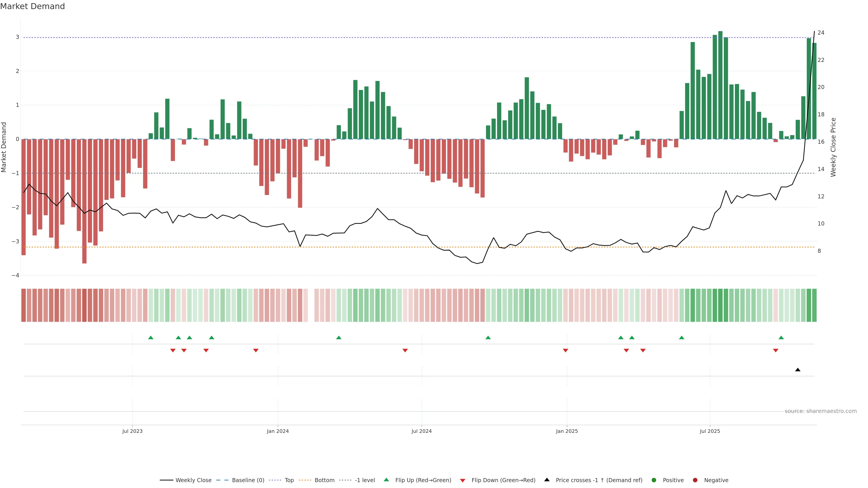This screenshot has width=868, height=488.
Task: Toggle the -1 level legend entry
Action: click(x=365, y=480)
